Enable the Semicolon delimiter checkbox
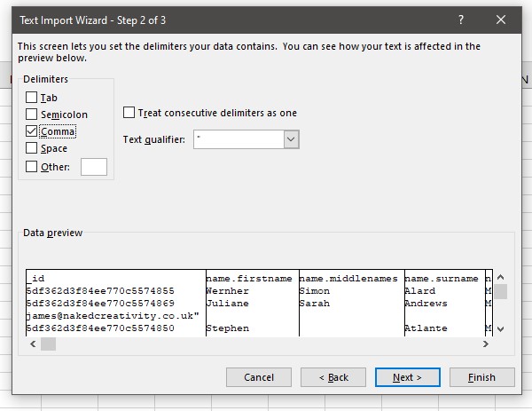Screen dimensions: 532x411 click(x=32, y=115)
